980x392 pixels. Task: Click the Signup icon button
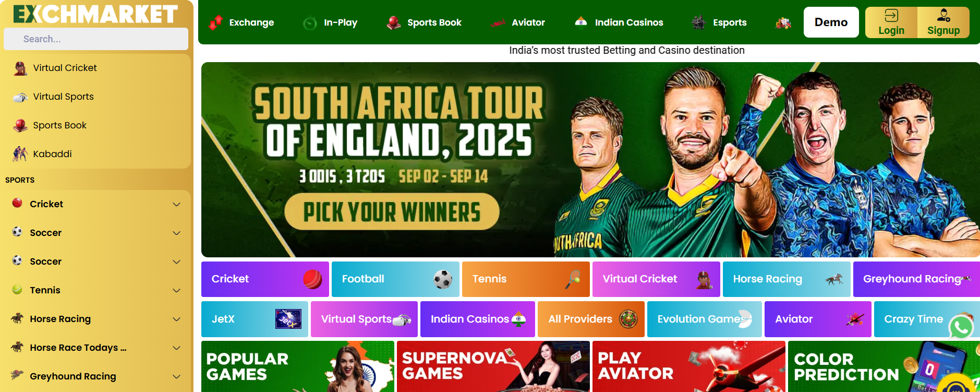[x=943, y=22]
